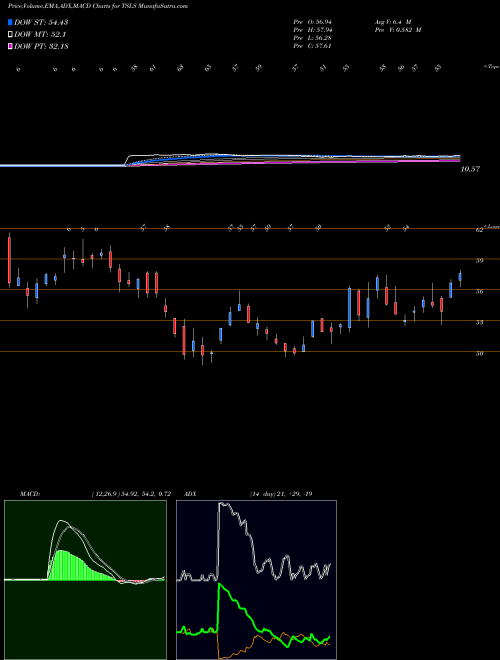Image resolution: width=500 pixels, height=660 pixels.
Task: Click the blue DOW ST legend swatch
Action: pos(10,22)
